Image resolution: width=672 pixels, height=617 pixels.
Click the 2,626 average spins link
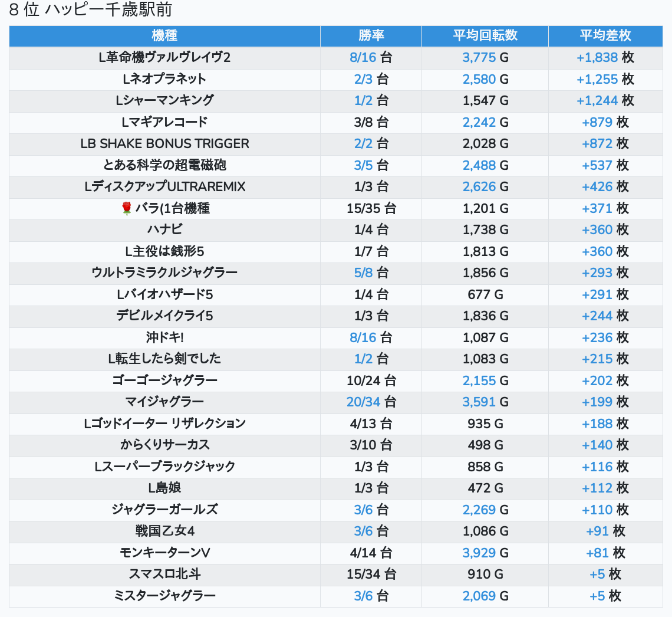[479, 186]
